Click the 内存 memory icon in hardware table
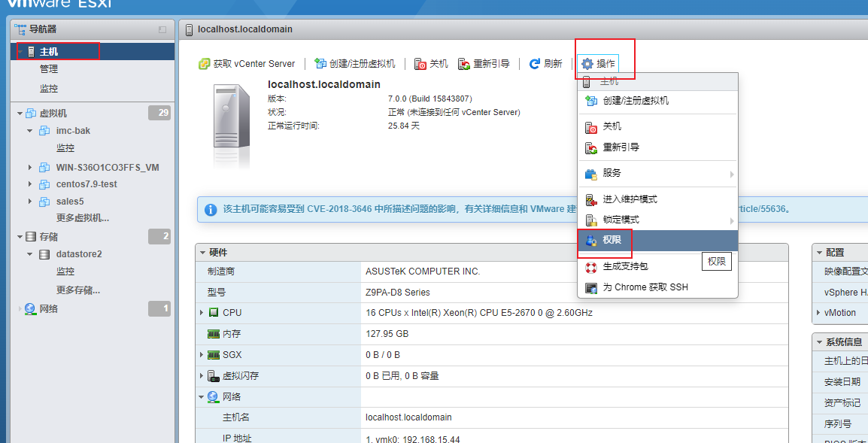 pyautogui.click(x=214, y=334)
